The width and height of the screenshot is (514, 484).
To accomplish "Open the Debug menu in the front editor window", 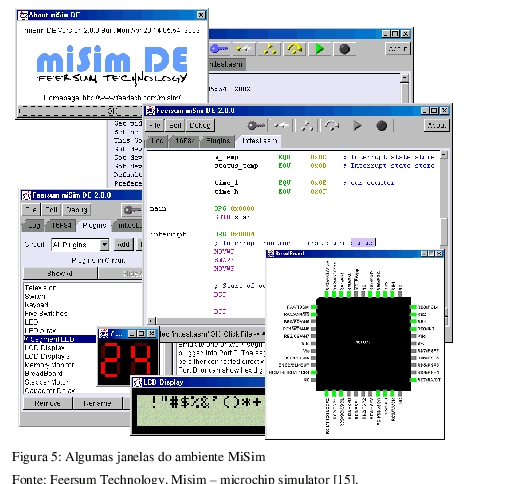I will [x=200, y=125].
